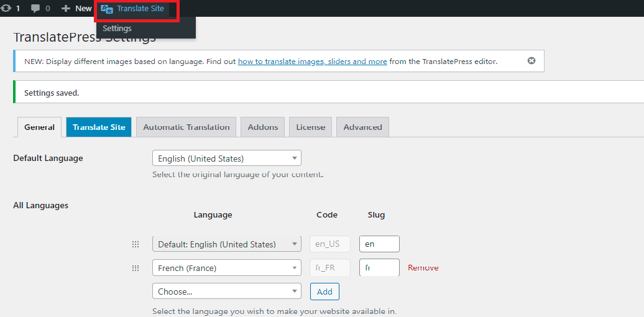Expand the French (France) language dropdown
The height and width of the screenshot is (317, 644).
(x=226, y=268)
